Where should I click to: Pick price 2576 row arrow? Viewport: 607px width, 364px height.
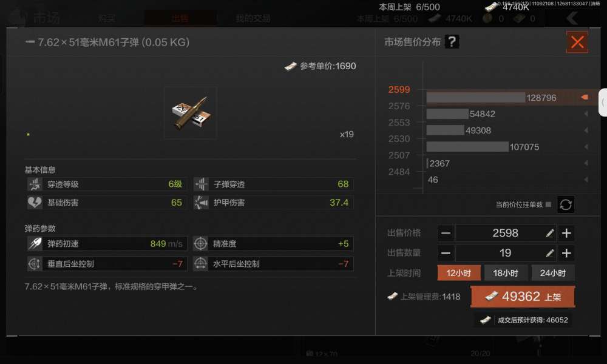tap(586, 113)
